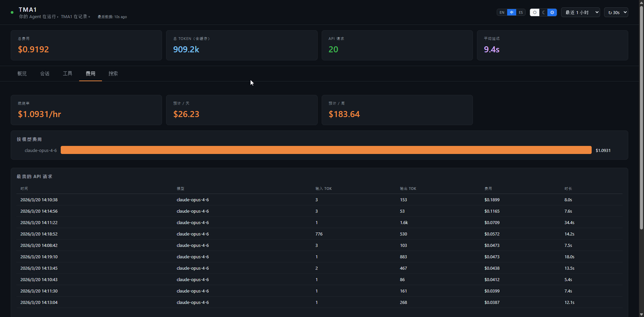Select the request row at 14:18:52
This screenshot has width=644, height=317.
pos(319,234)
